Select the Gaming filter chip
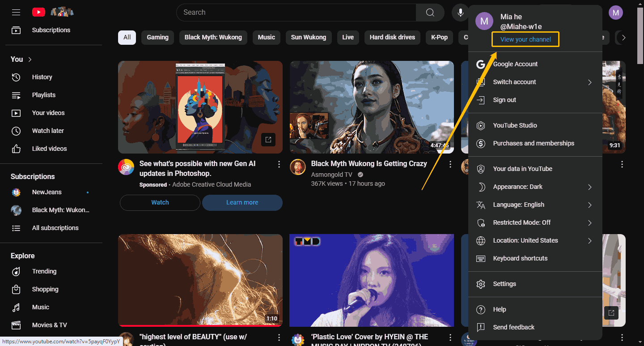This screenshot has height=346, width=644. point(158,37)
